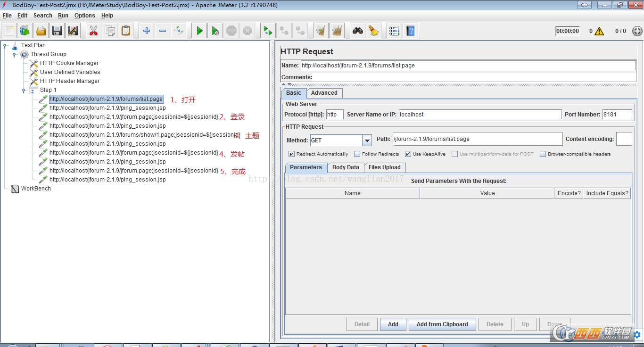This screenshot has width=644, height=347.
Task: Clear All results with double broom icon
Action: click(x=337, y=31)
